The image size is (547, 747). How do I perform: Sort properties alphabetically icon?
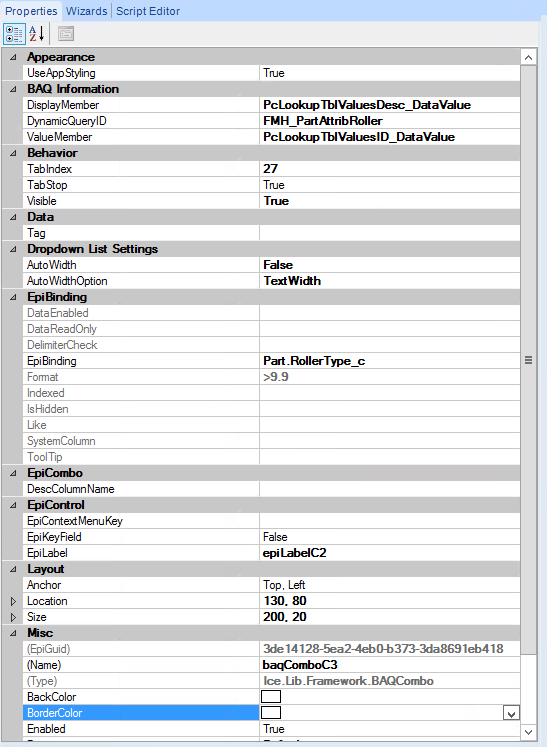tap(37, 34)
